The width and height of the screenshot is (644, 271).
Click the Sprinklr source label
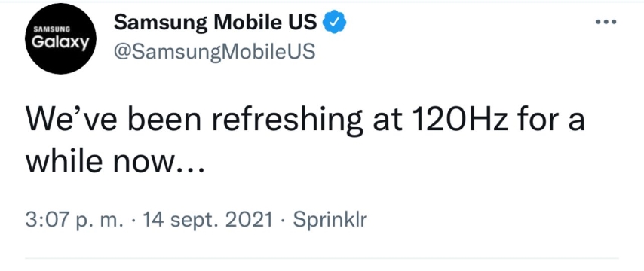[330, 219]
